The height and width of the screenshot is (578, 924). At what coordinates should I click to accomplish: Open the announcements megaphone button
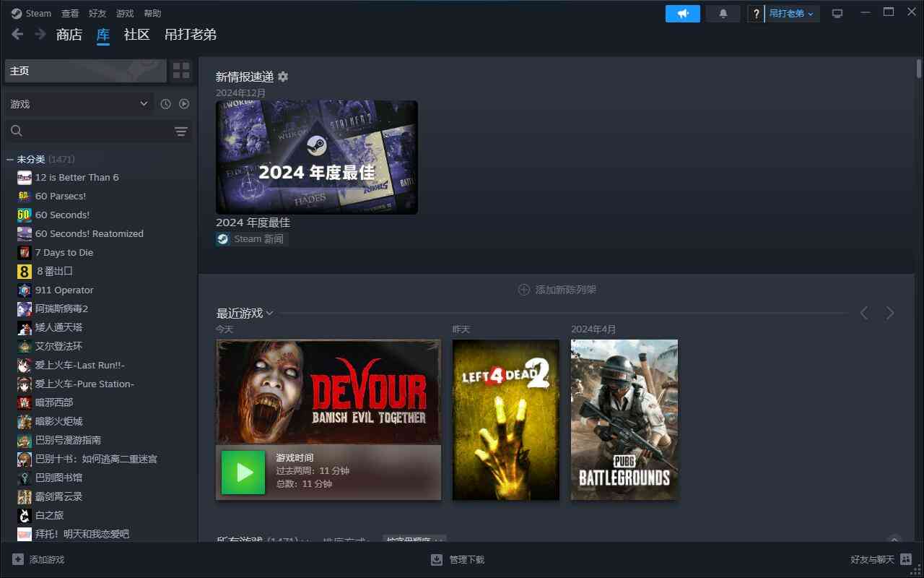[x=683, y=14]
